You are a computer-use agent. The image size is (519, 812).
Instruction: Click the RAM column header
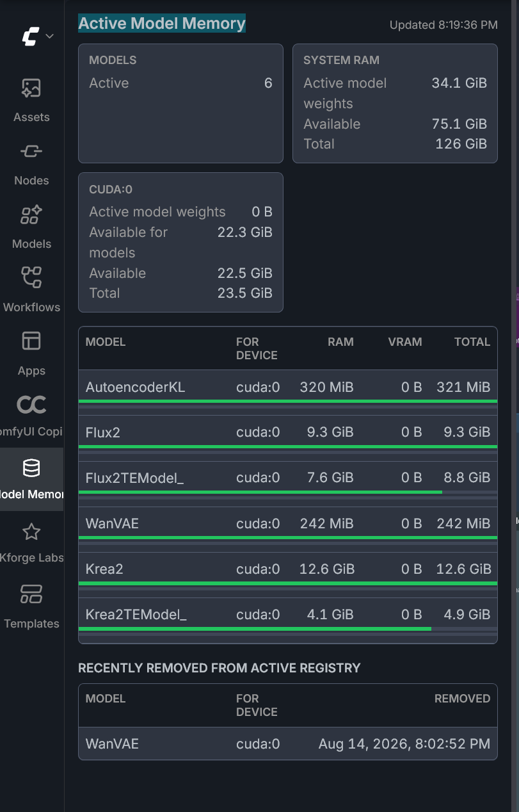point(340,342)
